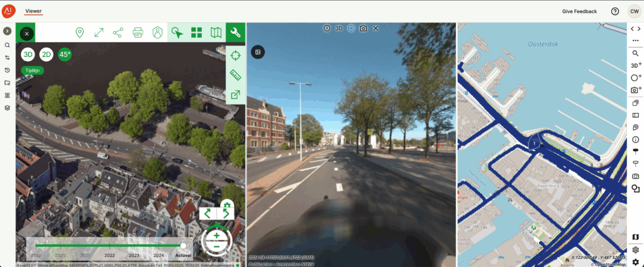This screenshot has height=267, width=644.
Task: Open the wrench tools button
Action: coord(236,33)
